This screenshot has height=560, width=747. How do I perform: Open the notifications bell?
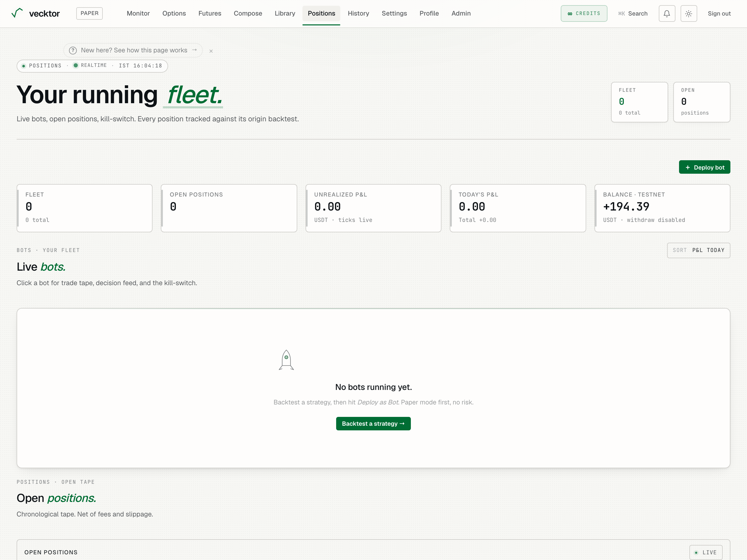667,13
